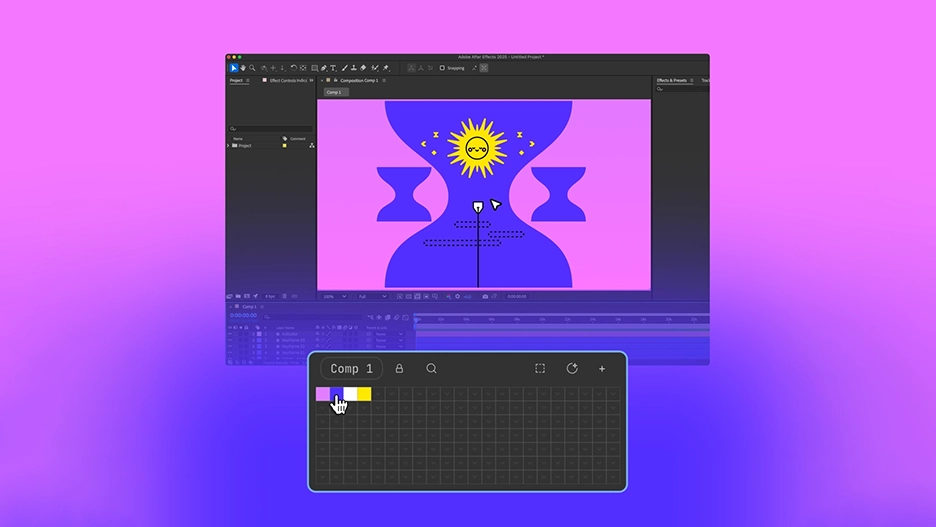Toggle the grid overlay button in toolbar

(x=484, y=68)
